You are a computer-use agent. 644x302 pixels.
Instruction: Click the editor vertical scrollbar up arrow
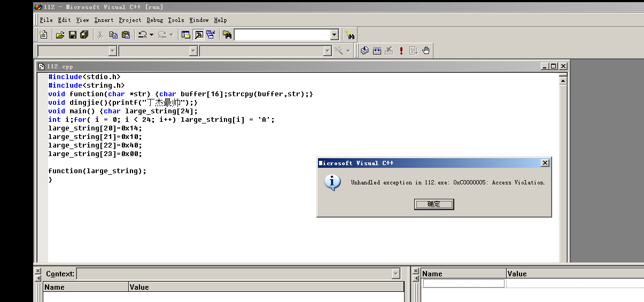[563, 80]
